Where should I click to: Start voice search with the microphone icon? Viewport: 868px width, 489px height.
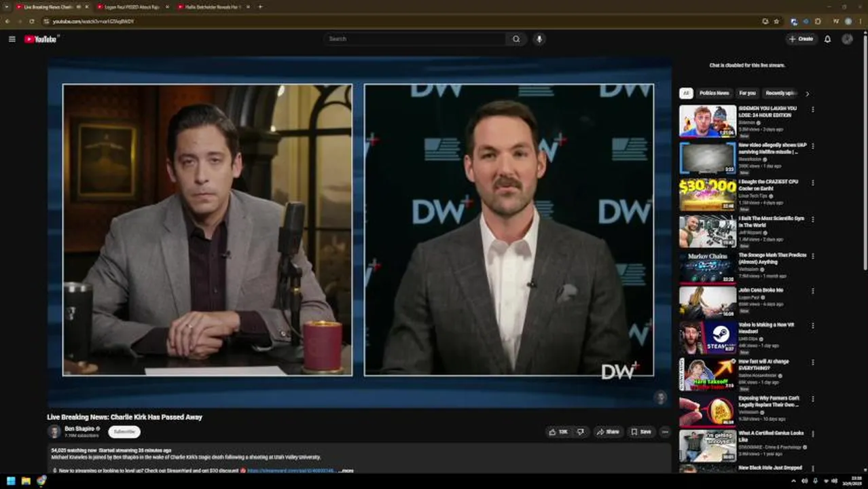pos(539,39)
